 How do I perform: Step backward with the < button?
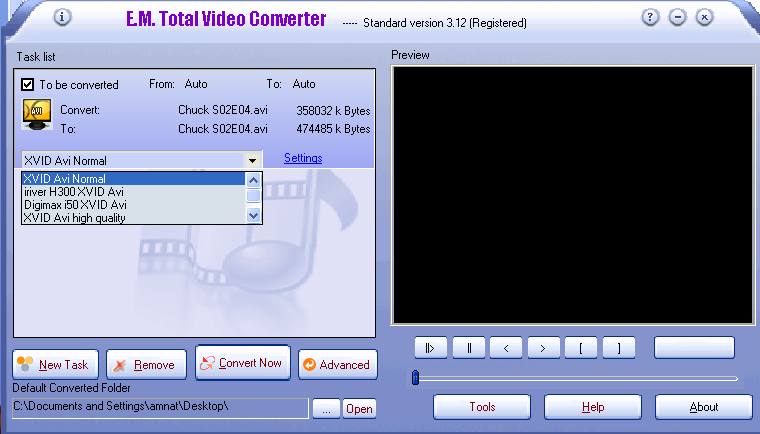pyautogui.click(x=506, y=348)
